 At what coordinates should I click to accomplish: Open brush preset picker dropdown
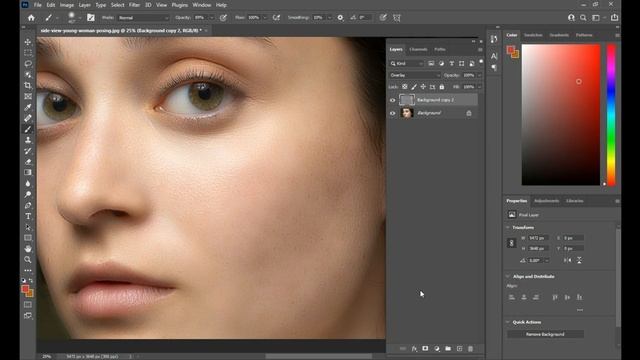(x=80, y=18)
